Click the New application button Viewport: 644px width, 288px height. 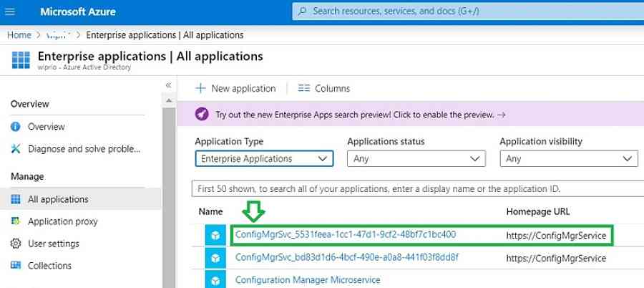[x=235, y=88]
